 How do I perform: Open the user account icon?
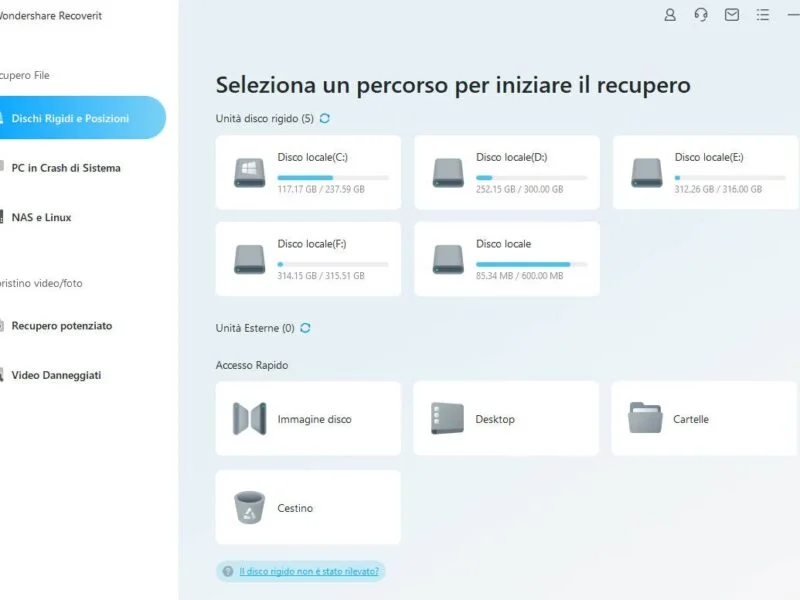click(x=669, y=15)
